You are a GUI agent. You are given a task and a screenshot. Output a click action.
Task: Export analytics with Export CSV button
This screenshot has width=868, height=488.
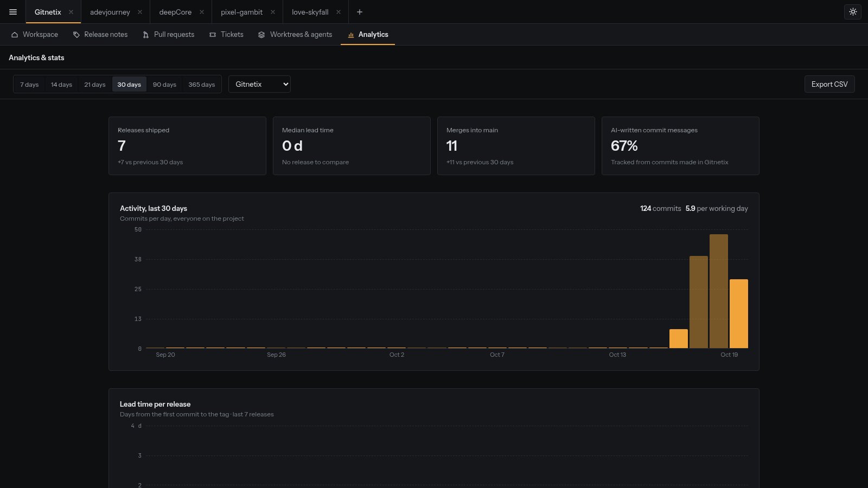pos(829,84)
